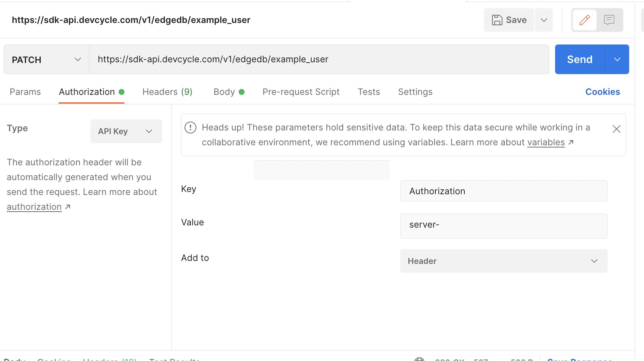The image size is (644, 361).
Task: Send the PATCH request
Action: coord(580,60)
